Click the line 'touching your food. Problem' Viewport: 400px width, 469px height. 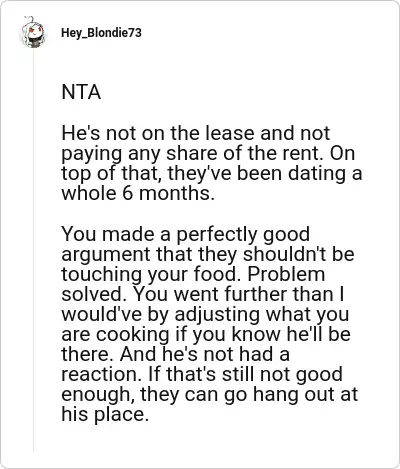(193, 274)
